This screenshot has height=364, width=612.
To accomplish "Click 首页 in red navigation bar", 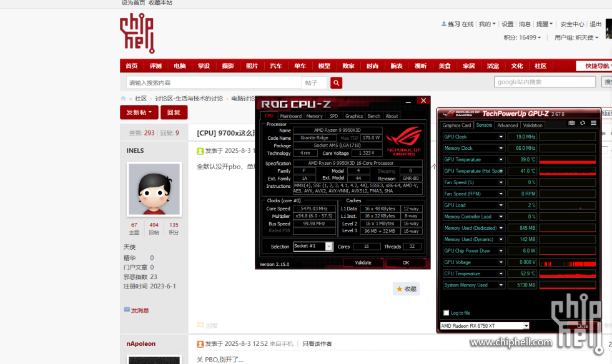I will 132,66.
